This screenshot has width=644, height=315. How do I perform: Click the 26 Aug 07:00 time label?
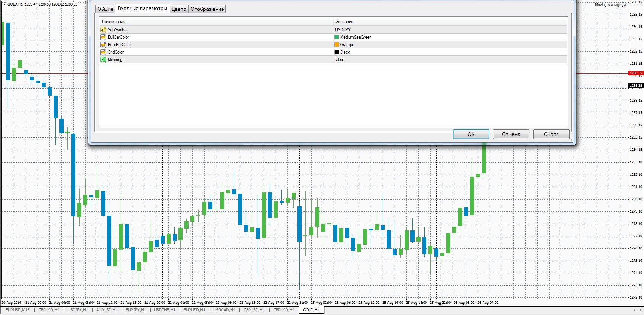488,303
